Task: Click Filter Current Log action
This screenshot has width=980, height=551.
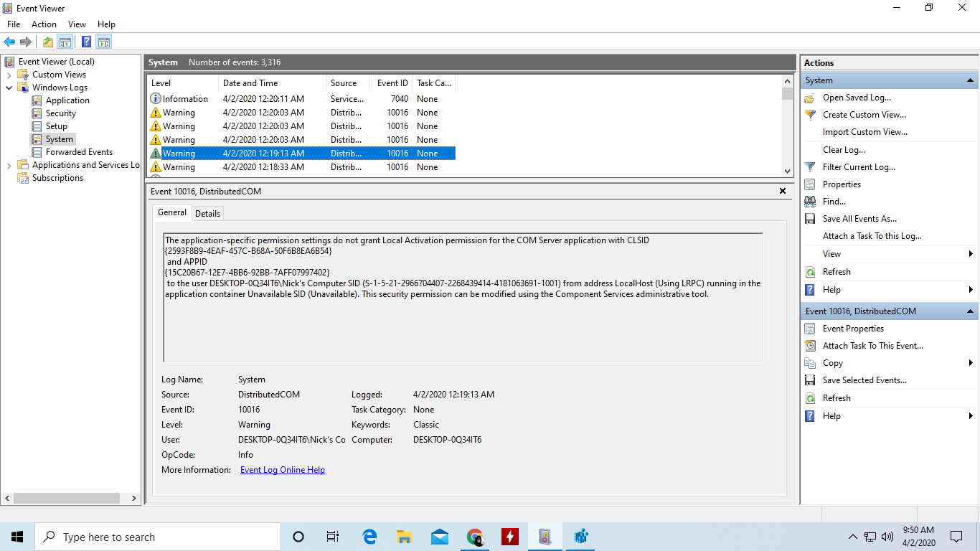Action: point(859,167)
